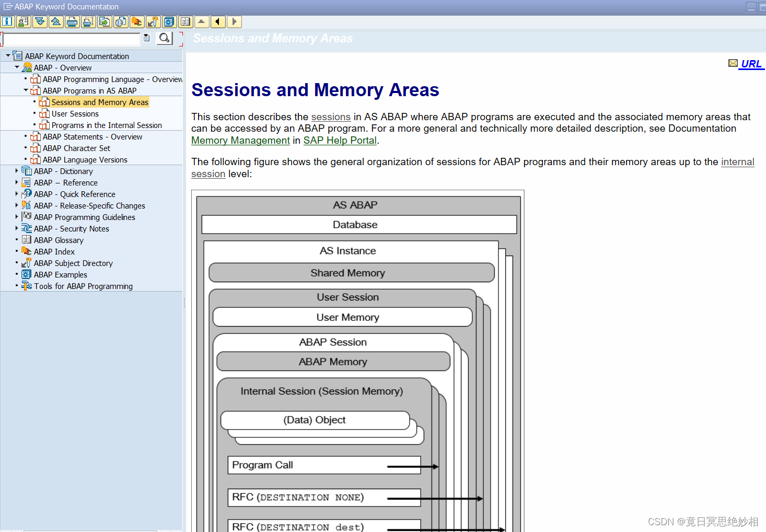The height and width of the screenshot is (532, 766).
Task: Click the ABC index toolbar icon
Action: pos(137,21)
